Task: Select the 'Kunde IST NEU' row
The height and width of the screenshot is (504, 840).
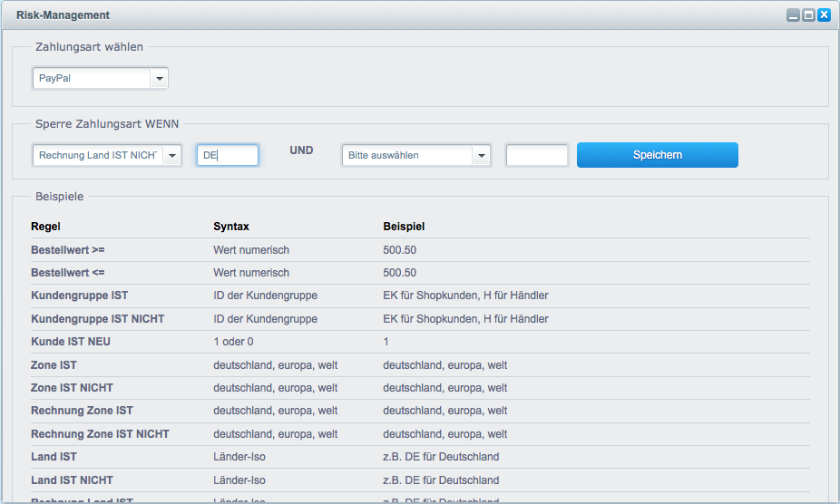Action: [x=71, y=342]
